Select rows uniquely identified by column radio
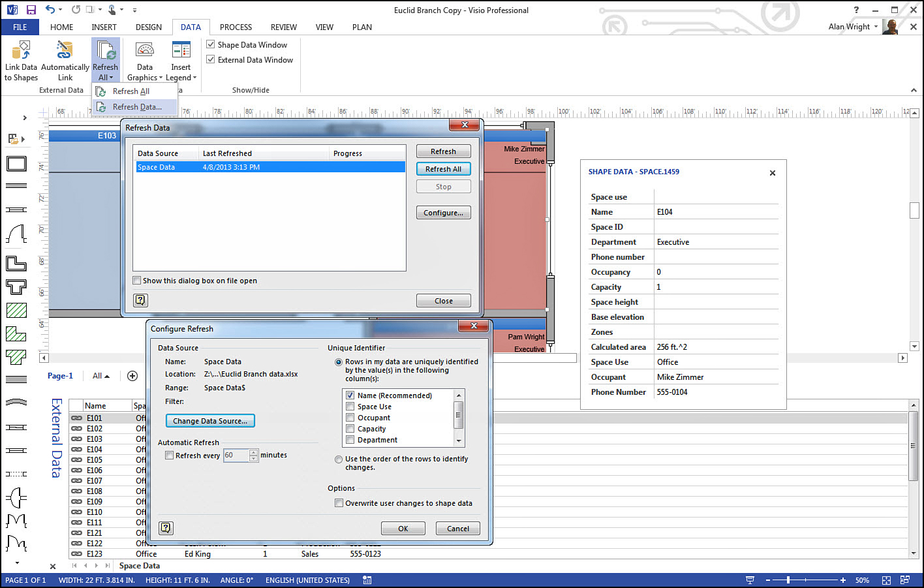The image size is (924, 588). [x=339, y=362]
